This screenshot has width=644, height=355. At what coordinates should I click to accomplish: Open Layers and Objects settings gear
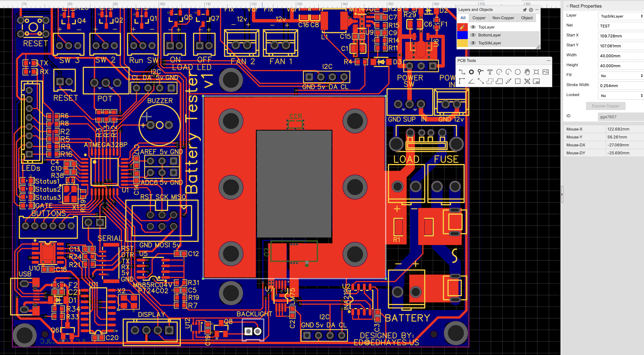click(531, 10)
